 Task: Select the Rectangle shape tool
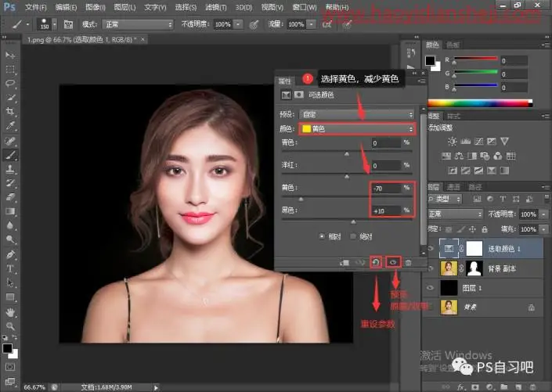click(x=10, y=297)
